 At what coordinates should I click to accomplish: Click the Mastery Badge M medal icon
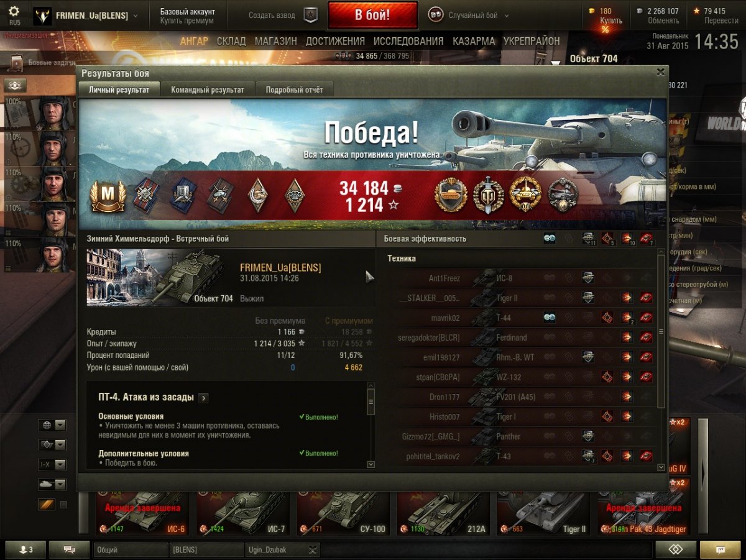coord(108,196)
